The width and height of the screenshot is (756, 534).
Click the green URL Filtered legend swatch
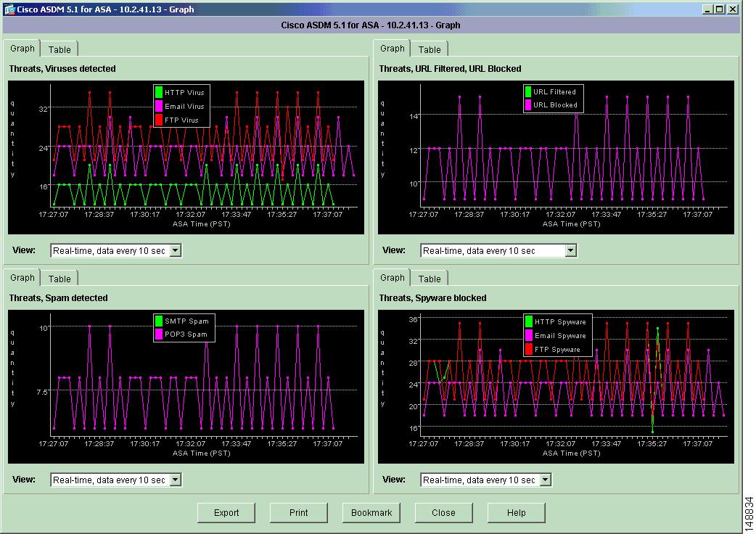528,91
